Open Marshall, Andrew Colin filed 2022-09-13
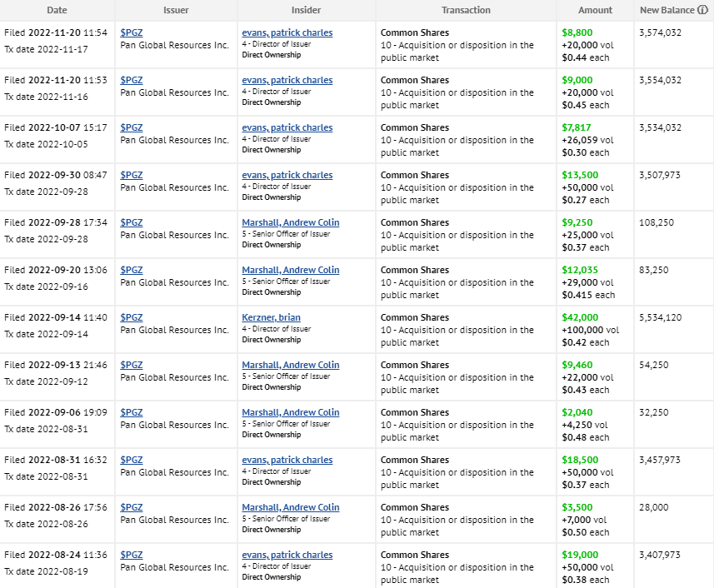The image size is (714, 588). click(x=291, y=365)
